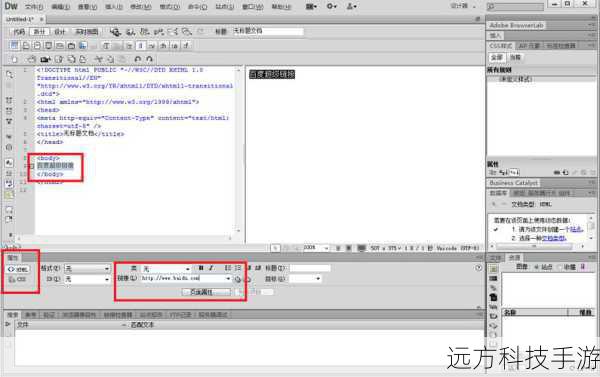
Task: Open the 格式 format dropdown in Properties
Action: coord(87,269)
